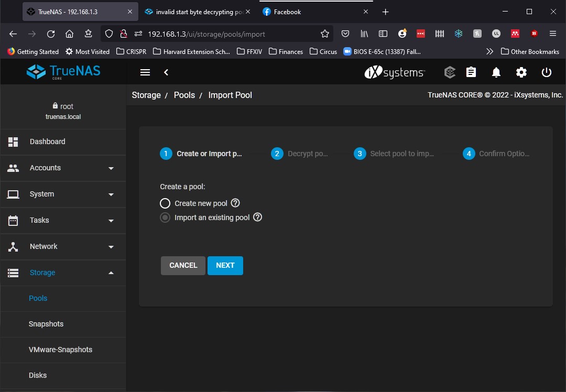Go back with the browser back arrow
The width and height of the screenshot is (566, 392).
coord(13,34)
